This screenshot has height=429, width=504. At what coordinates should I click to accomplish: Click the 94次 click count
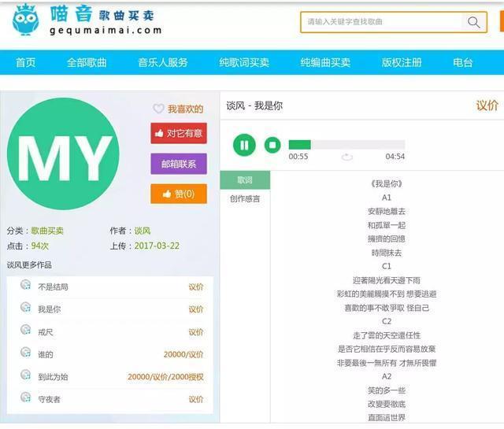40,246
